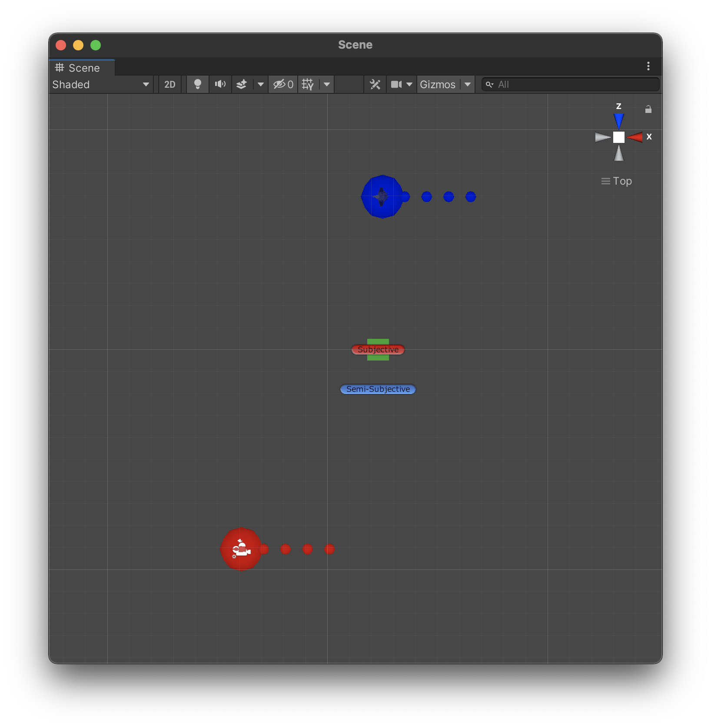The height and width of the screenshot is (728, 711).
Task: Toggle the scene view lock padlock
Action: (x=648, y=109)
